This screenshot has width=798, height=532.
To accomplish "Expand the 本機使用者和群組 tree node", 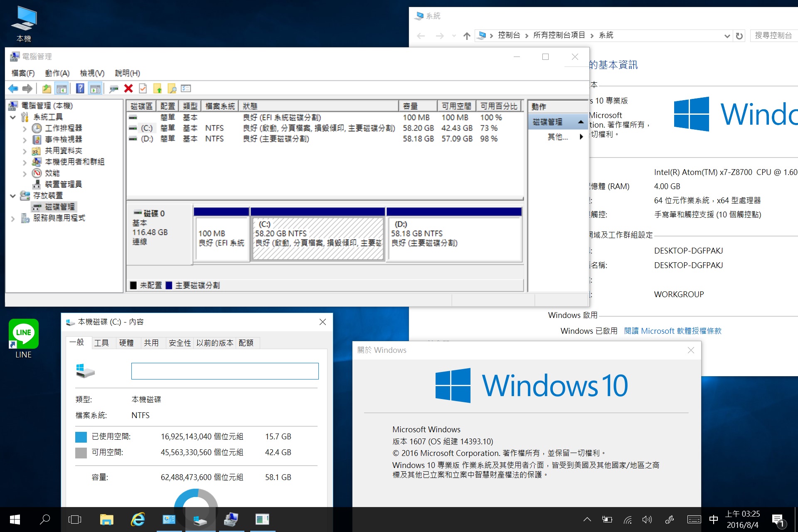I will [25, 163].
